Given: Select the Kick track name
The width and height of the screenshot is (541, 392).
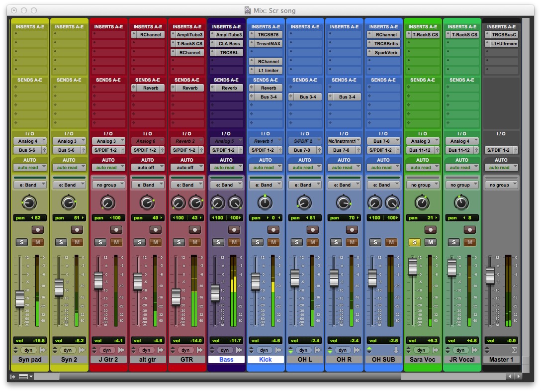Looking at the screenshot, I should pyautogui.click(x=266, y=360).
